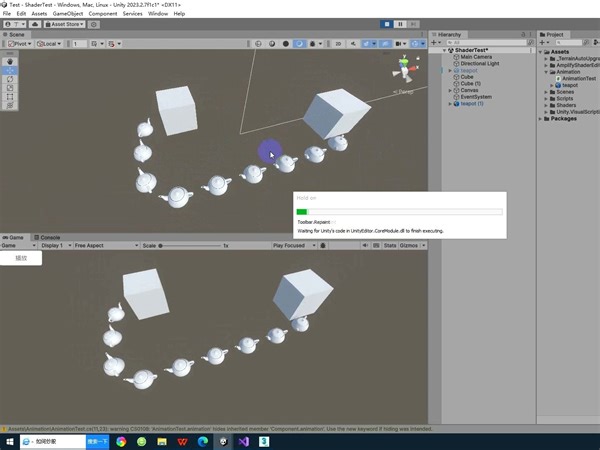Open the Window menu
Screen dimensions: 600x450
[x=158, y=14]
